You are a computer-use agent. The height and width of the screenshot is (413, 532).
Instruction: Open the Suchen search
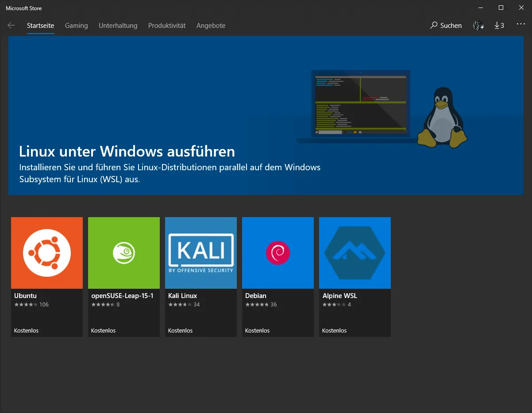click(446, 26)
